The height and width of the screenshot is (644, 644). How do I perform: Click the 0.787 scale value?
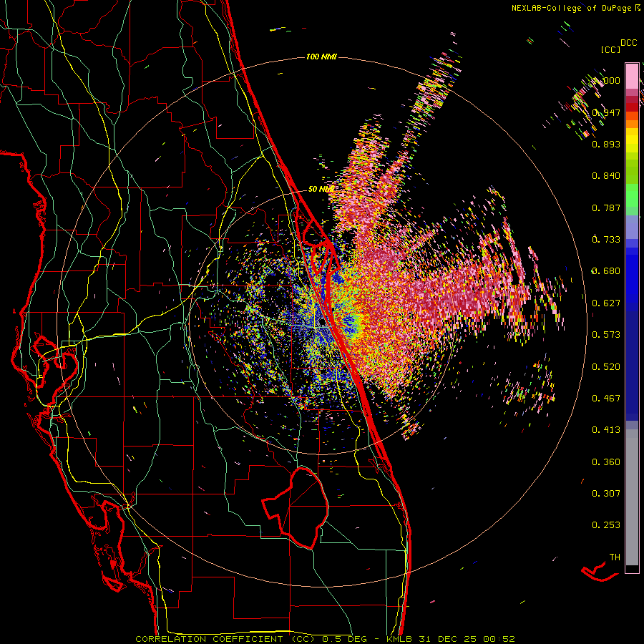click(x=606, y=208)
